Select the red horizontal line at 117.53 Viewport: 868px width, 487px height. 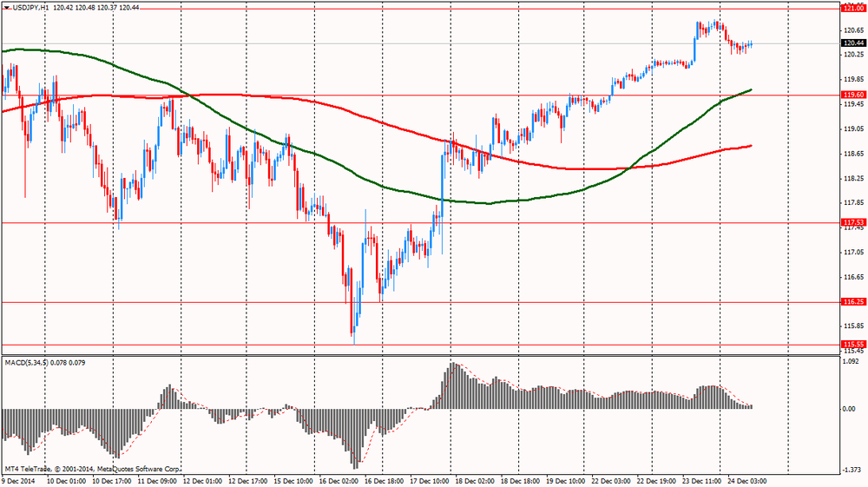tap(421, 223)
